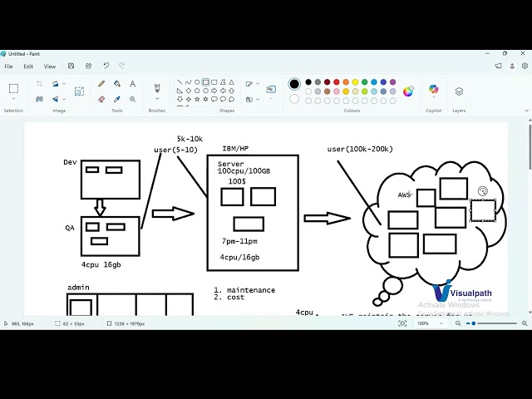The height and width of the screenshot is (399, 532).
Task: Click the rectangular Selection tool
Action: point(13,89)
